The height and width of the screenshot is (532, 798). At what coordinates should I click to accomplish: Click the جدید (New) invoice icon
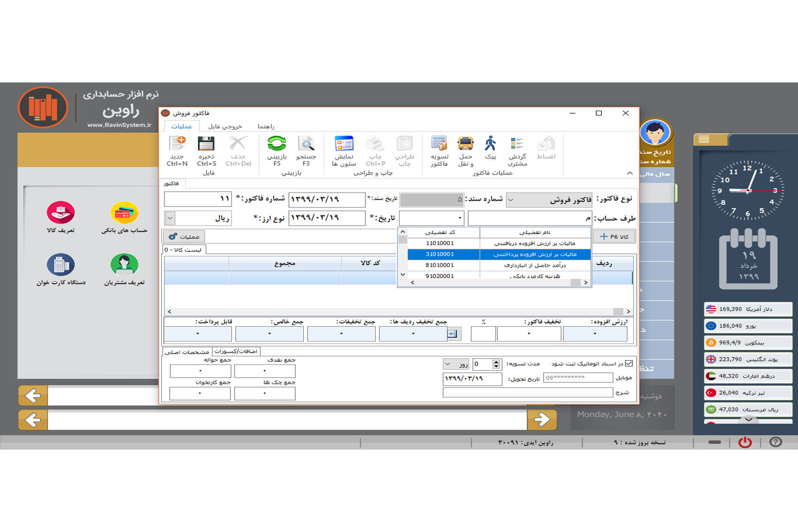[x=177, y=145]
